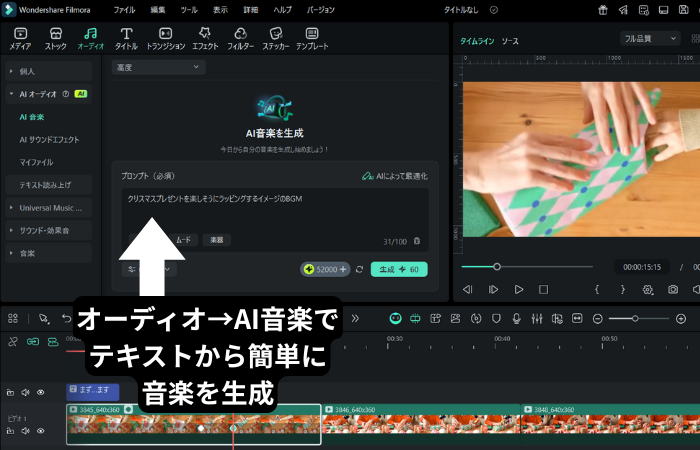Open テキスト読み上げ text to speech
The image size is (700, 450).
49,185
